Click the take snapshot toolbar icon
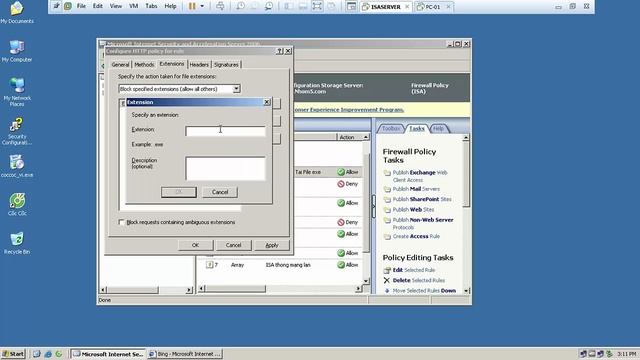Viewport: 640px width, 360px height. tap(240, 6)
